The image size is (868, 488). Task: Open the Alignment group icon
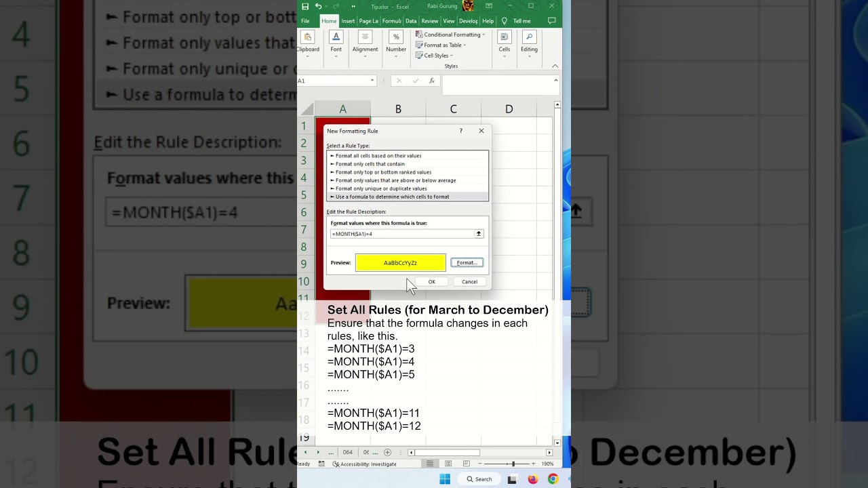365,37
